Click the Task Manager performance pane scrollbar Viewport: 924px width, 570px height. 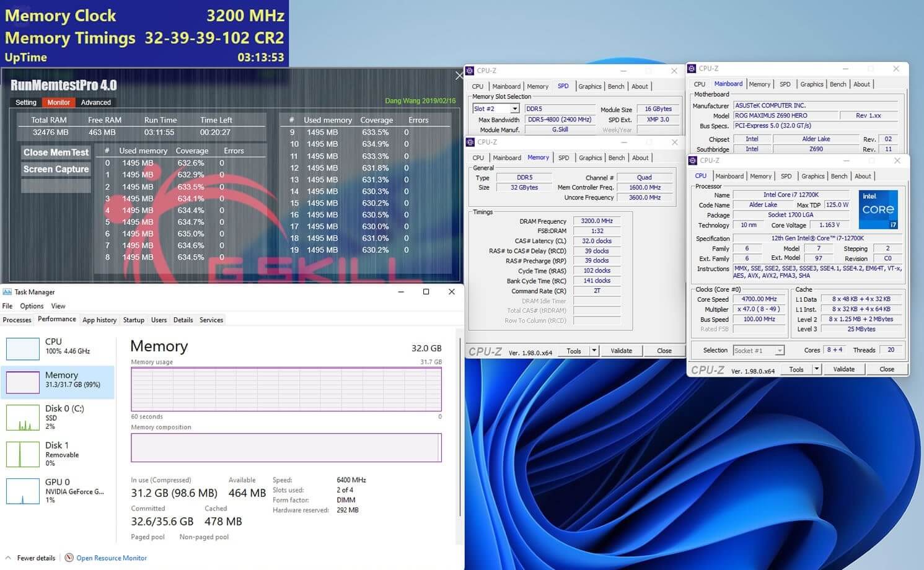point(460,427)
